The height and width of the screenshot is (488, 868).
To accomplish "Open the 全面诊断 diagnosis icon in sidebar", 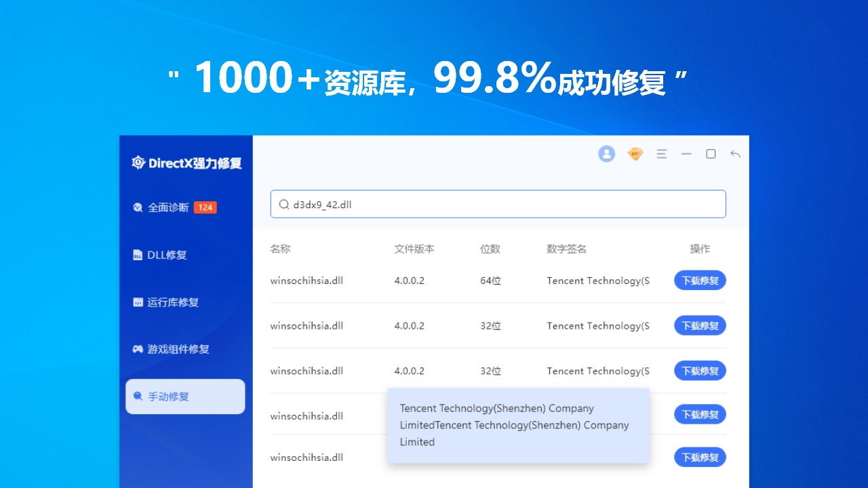I will [x=138, y=207].
